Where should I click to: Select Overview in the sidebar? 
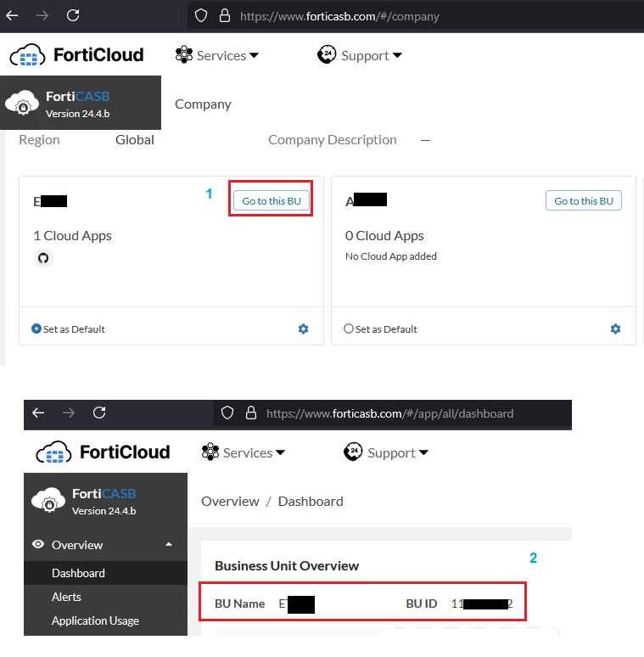pyautogui.click(x=77, y=545)
